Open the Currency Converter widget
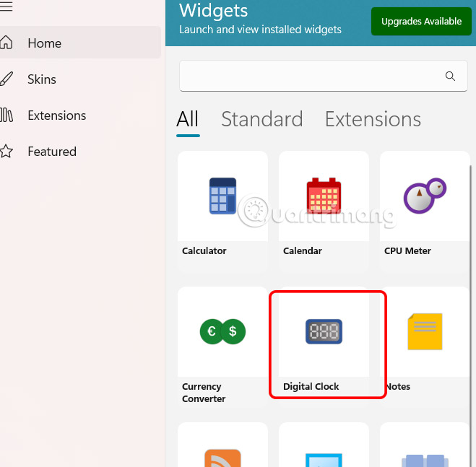Viewport: 476px width, 467px height. click(222, 332)
